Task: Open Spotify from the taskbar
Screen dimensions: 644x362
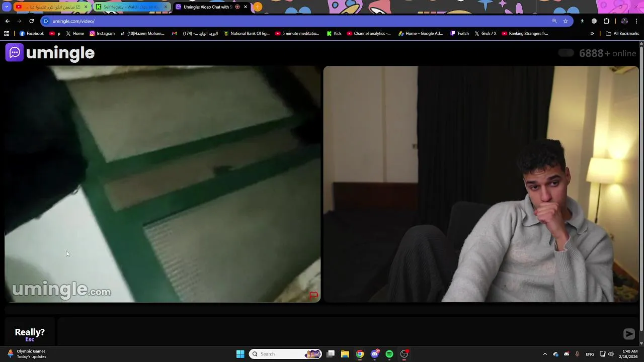Action: (389, 354)
